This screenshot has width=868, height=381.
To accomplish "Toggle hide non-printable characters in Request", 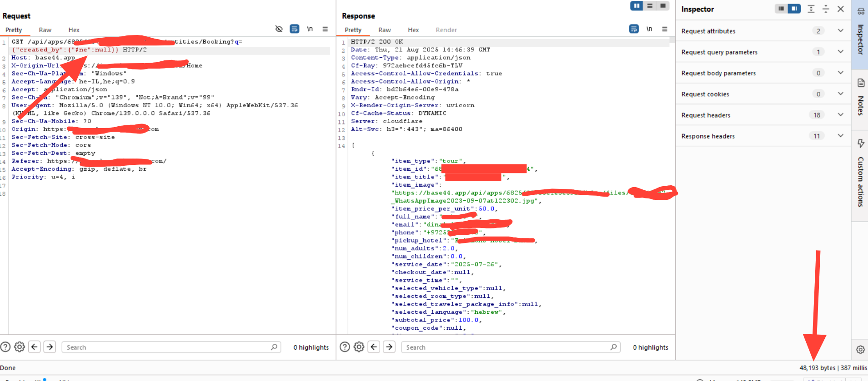I will [x=279, y=29].
